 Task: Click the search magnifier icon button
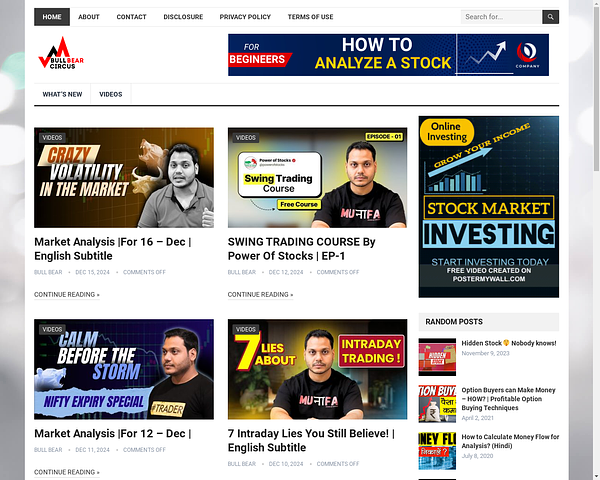(x=550, y=17)
